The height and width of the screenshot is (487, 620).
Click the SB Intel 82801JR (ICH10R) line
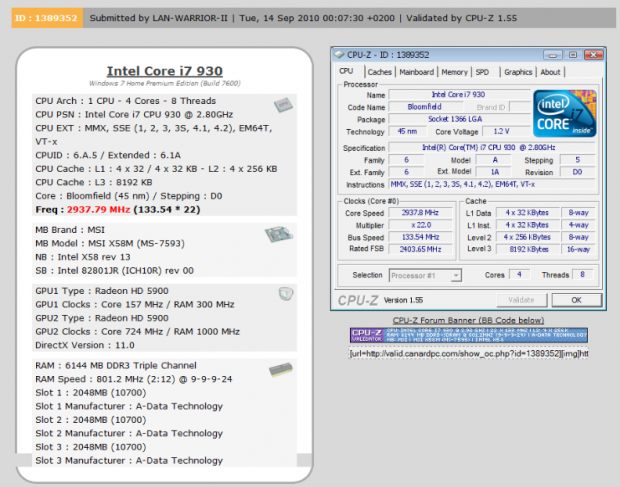pyautogui.click(x=114, y=271)
